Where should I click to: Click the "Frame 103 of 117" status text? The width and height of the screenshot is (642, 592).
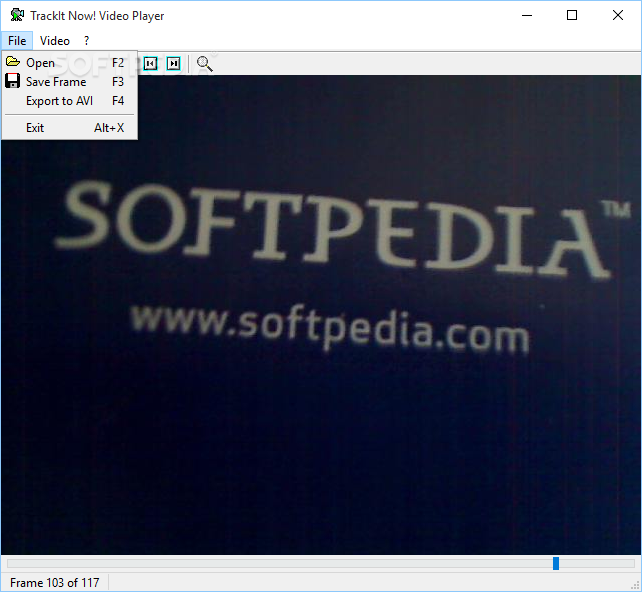click(54, 582)
